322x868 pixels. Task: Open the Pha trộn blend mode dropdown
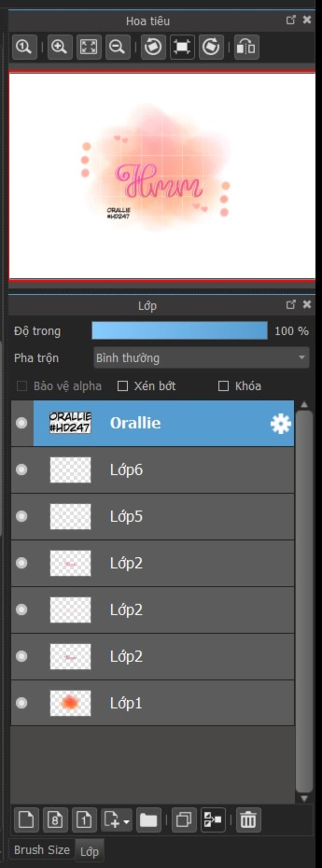coord(201,358)
